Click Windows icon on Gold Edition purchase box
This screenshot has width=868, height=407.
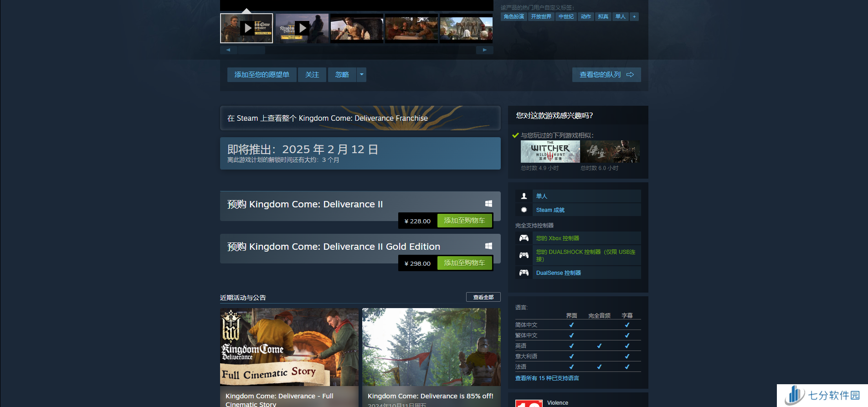tap(488, 246)
